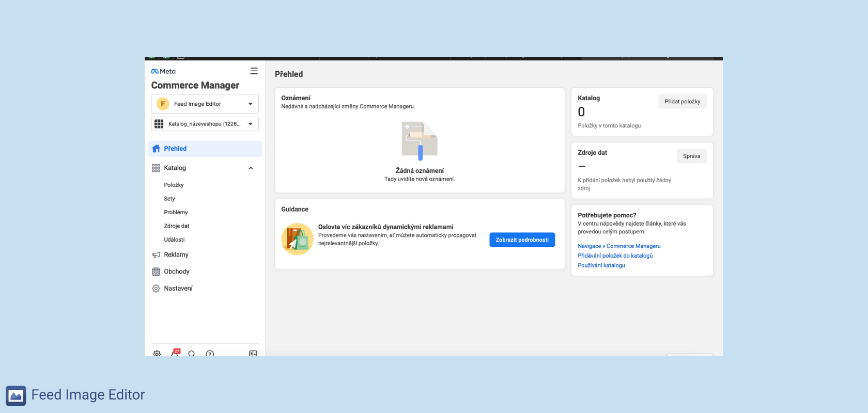Navigate to Reklamy
The image size is (868, 413).
pos(176,255)
